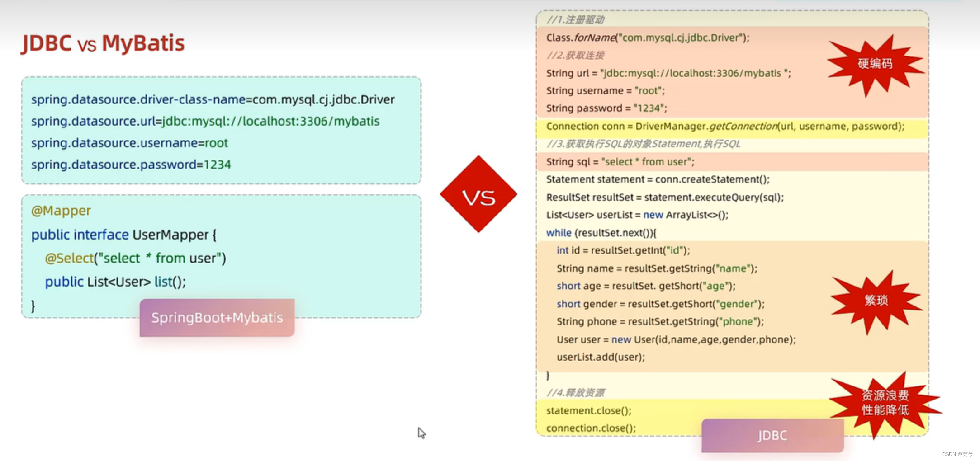Click the //3.获取执行SQL的对象Statement comment
980x461 pixels.
click(x=643, y=144)
